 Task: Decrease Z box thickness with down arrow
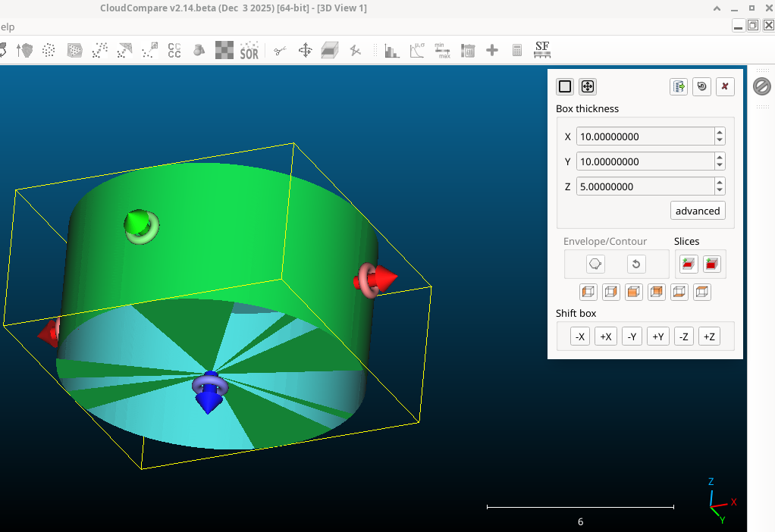[x=719, y=190]
